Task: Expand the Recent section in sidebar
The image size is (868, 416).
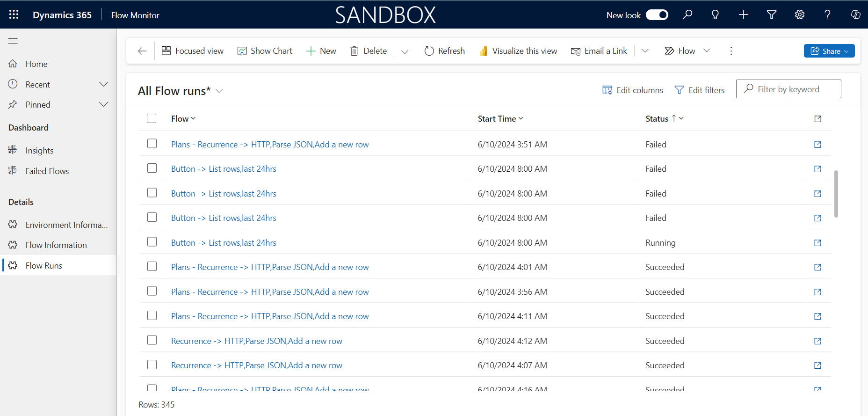Action: 103,84
